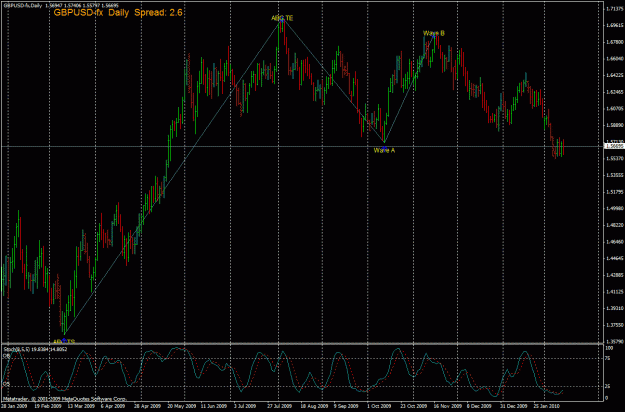Click the Stoch(8,5,5) indicator label
The image size is (625, 412).
[x=35, y=349]
